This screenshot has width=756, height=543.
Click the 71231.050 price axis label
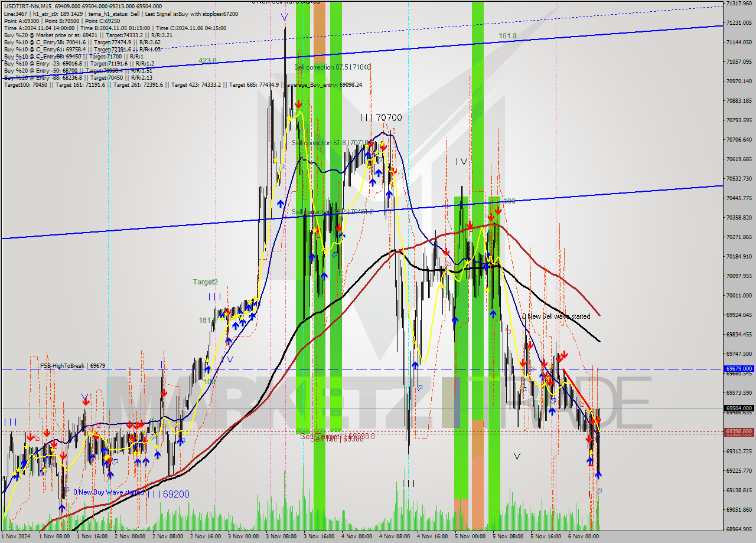pos(739,23)
